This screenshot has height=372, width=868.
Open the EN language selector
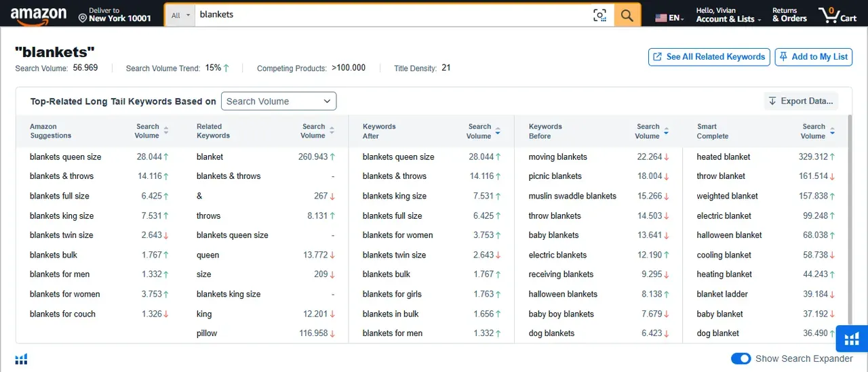pos(669,18)
